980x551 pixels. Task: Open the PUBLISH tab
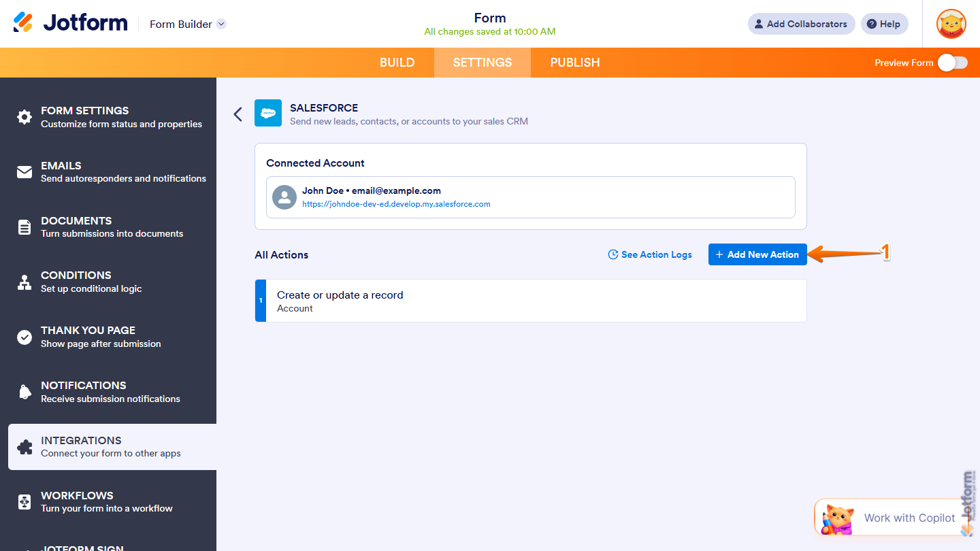[x=574, y=62]
